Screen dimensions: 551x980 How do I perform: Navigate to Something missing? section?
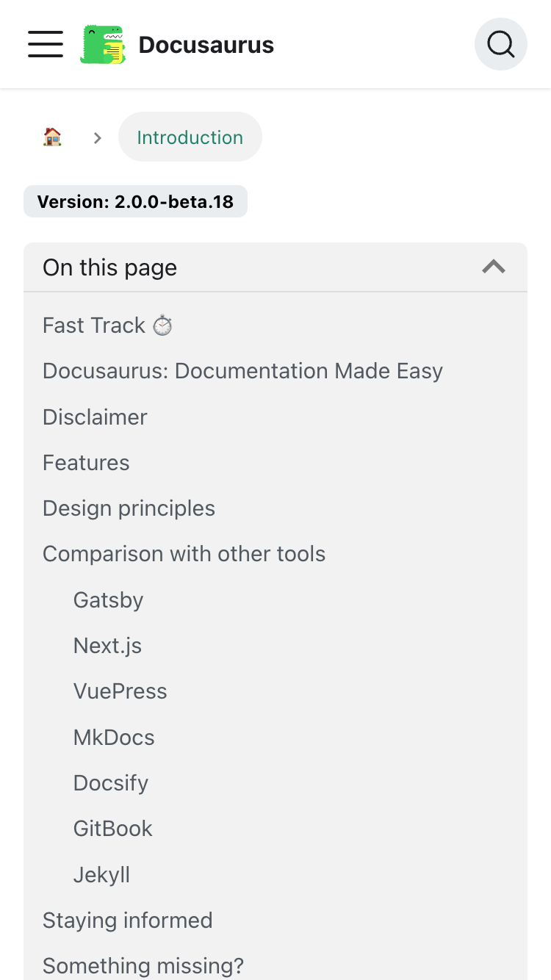(143, 965)
